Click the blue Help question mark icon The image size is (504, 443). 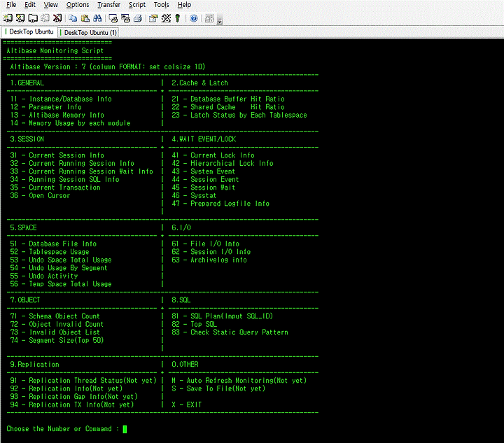pyautogui.click(x=193, y=18)
